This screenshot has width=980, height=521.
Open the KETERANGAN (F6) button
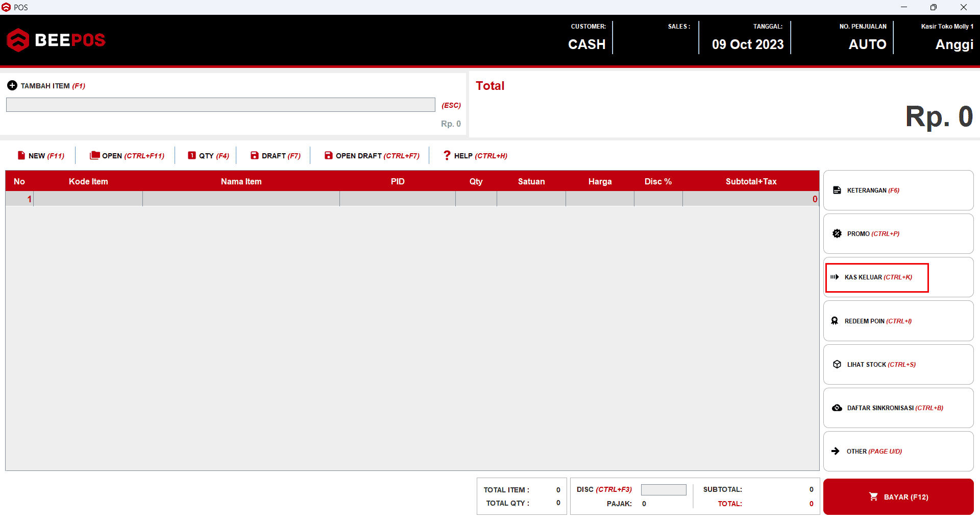coord(898,190)
